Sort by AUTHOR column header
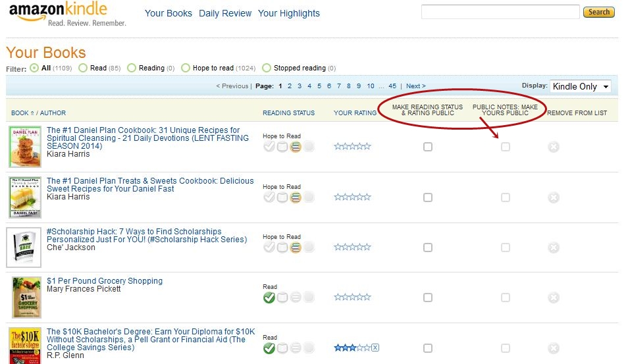Screen dimensions: 628x364 pos(53,113)
